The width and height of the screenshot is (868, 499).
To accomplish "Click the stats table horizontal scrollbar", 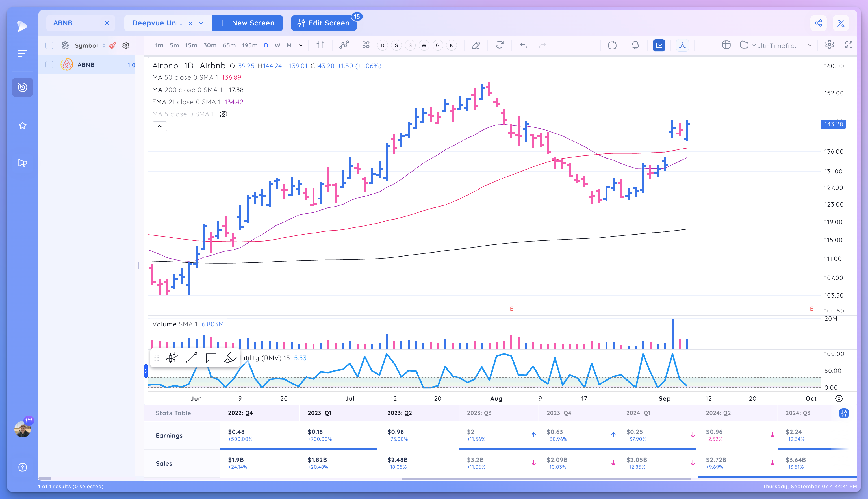I will 546,479.
